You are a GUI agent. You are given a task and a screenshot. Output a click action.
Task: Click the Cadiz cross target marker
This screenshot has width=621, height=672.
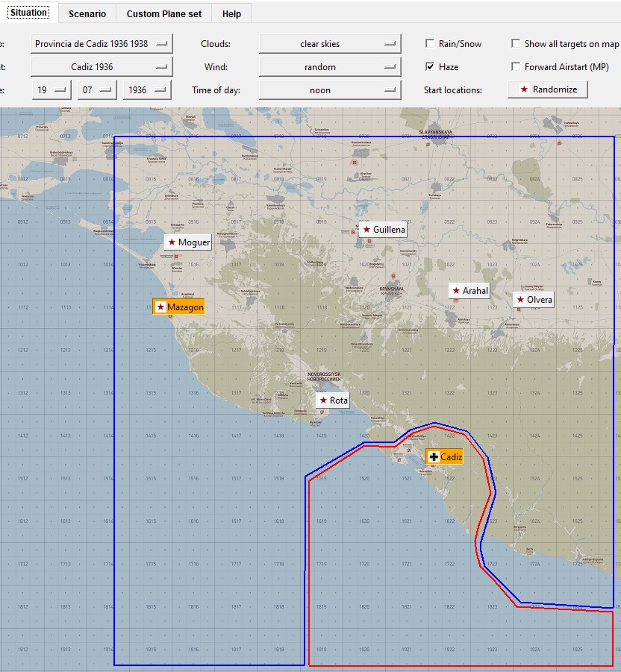pyautogui.click(x=444, y=457)
